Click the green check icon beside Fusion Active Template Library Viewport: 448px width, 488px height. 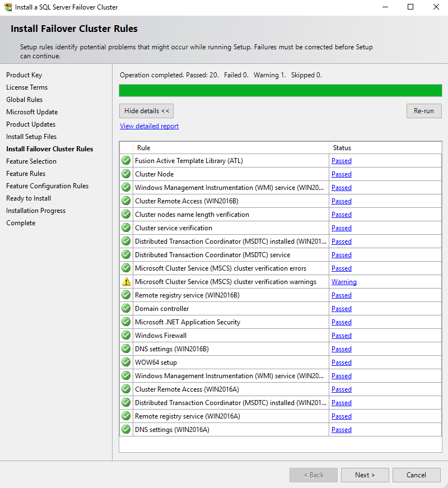126,161
